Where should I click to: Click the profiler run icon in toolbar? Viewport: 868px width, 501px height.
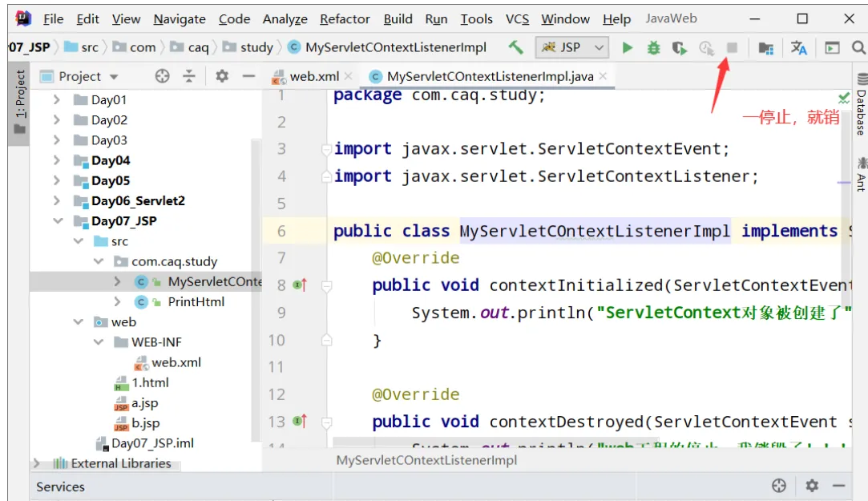(706, 48)
